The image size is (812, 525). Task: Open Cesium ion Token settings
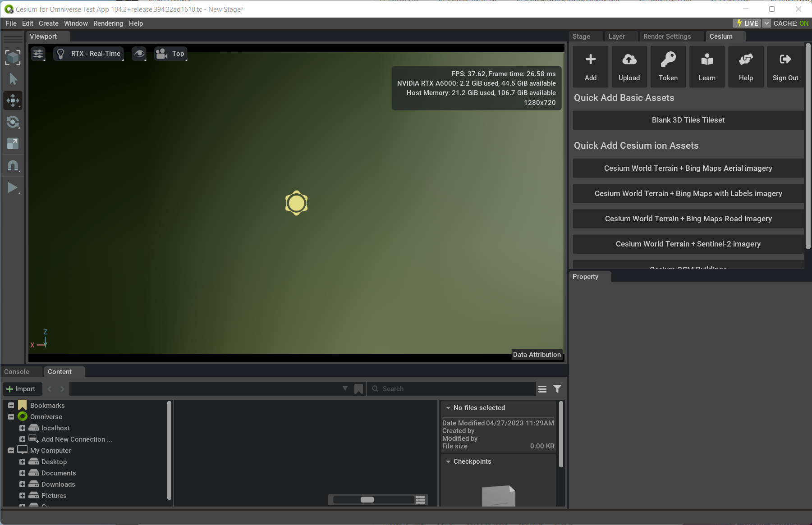click(668, 66)
